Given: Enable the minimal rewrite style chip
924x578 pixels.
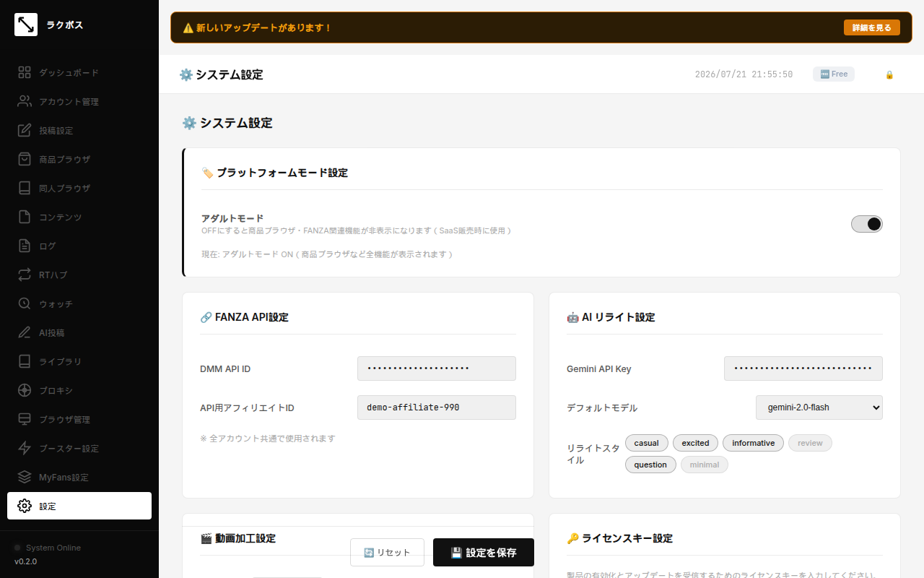Looking at the screenshot, I should point(705,465).
